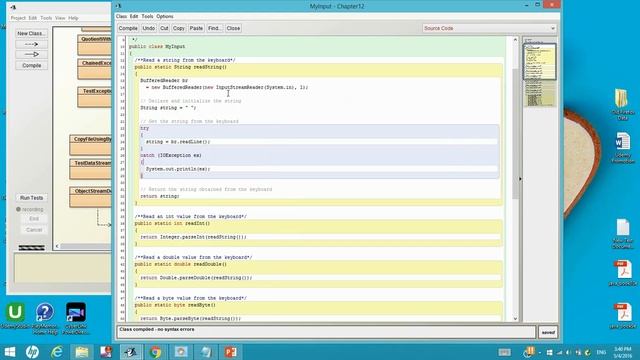Image resolution: width=640 pixels, height=360 pixels.
Task: Open the Options menu in editor
Action: tap(165, 16)
